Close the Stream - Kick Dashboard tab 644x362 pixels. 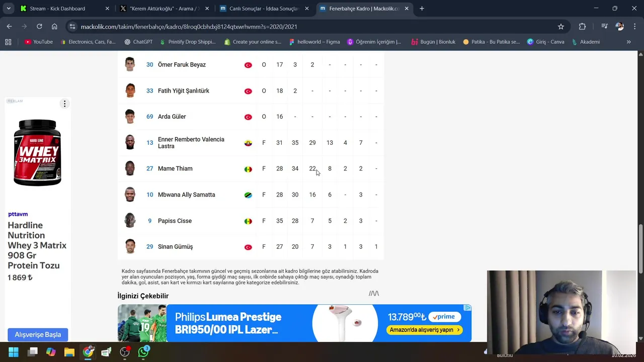(x=107, y=9)
